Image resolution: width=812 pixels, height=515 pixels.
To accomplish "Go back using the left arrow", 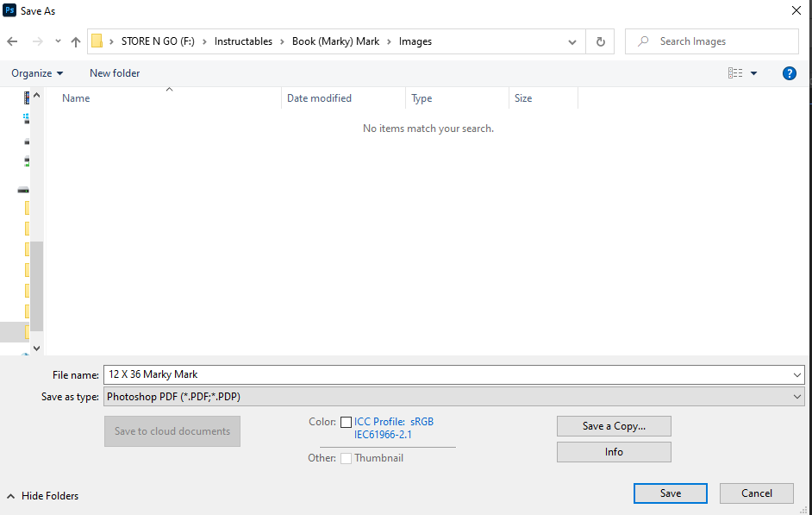I will click(x=12, y=41).
